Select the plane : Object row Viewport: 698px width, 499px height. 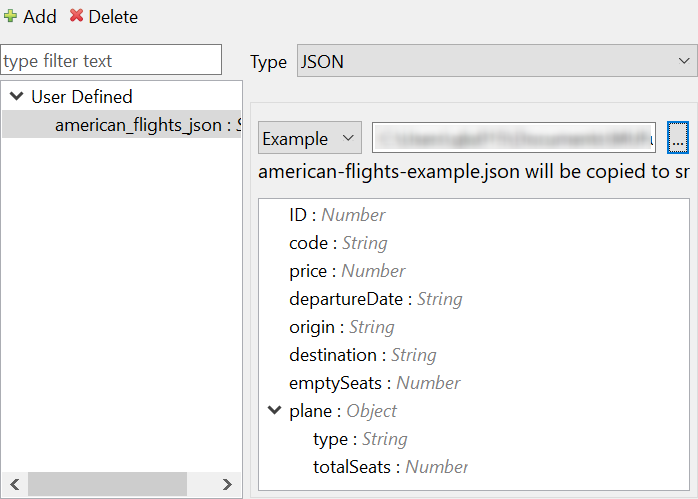[x=343, y=411]
